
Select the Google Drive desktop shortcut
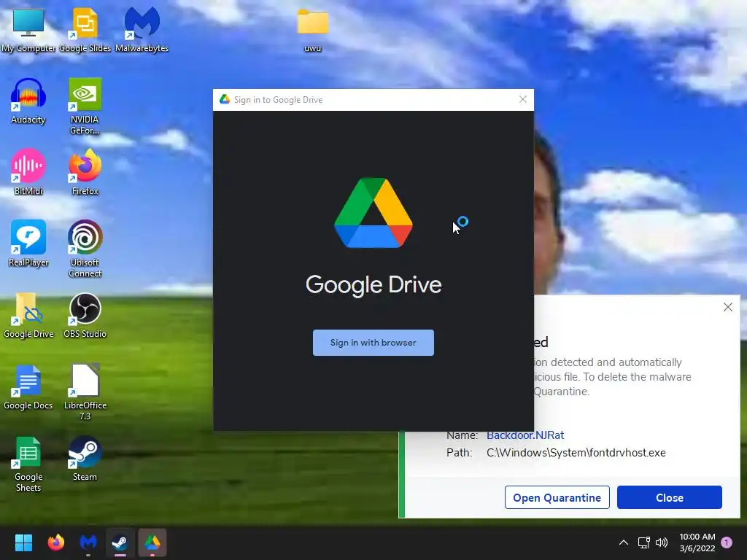pyautogui.click(x=28, y=315)
